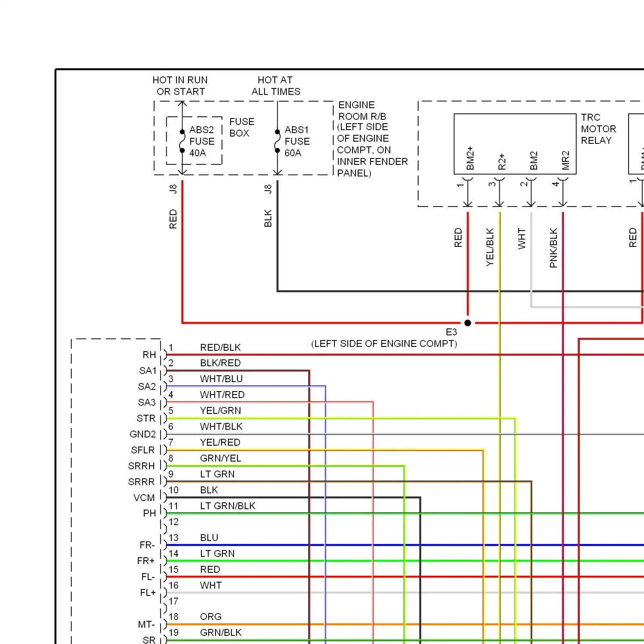Image resolution: width=644 pixels, height=644 pixels.
Task: Select the "FR+" connector pin name
Action: coord(146,561)
